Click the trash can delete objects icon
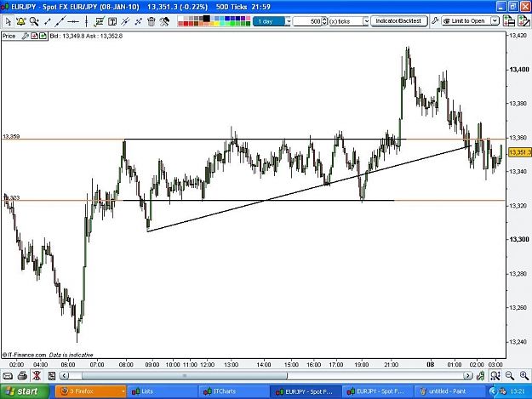Image resolution: width=532 pixels, height=399 pixels. click(152, 22)
